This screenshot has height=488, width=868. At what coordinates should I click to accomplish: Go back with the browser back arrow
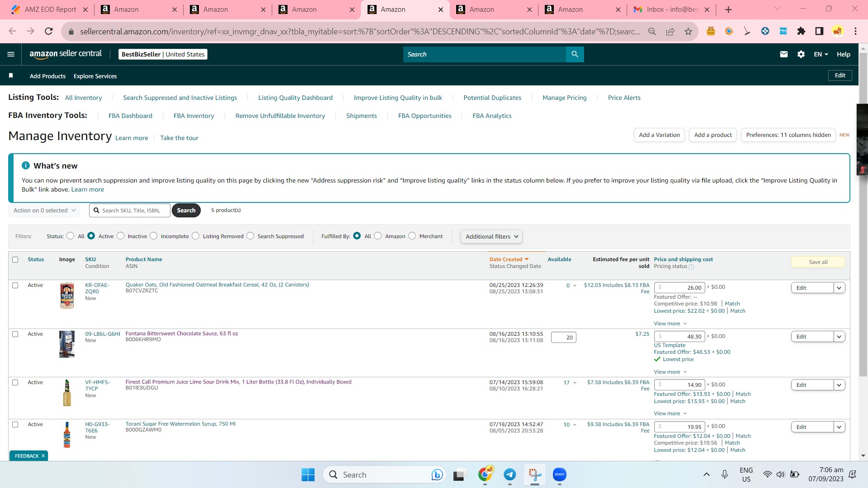coord(12,31)
